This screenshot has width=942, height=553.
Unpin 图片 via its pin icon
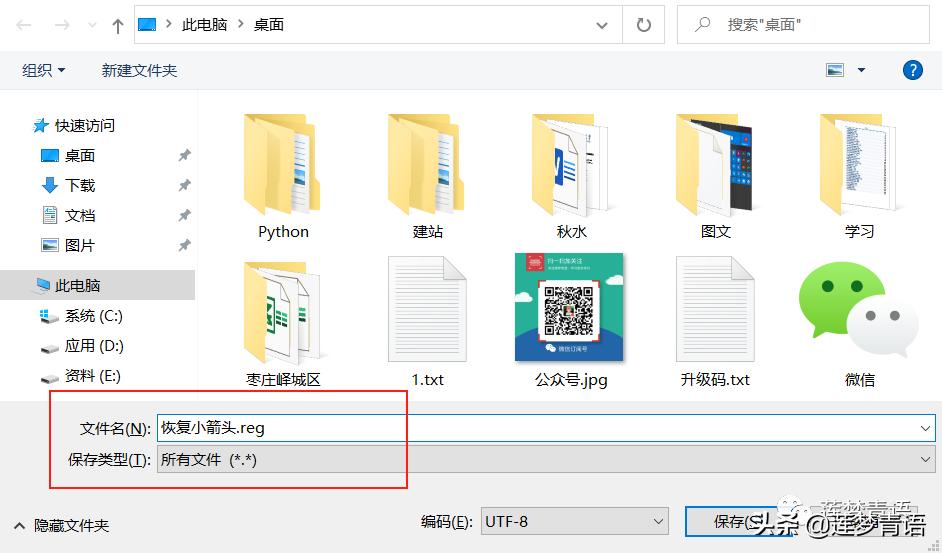[184, 245]
